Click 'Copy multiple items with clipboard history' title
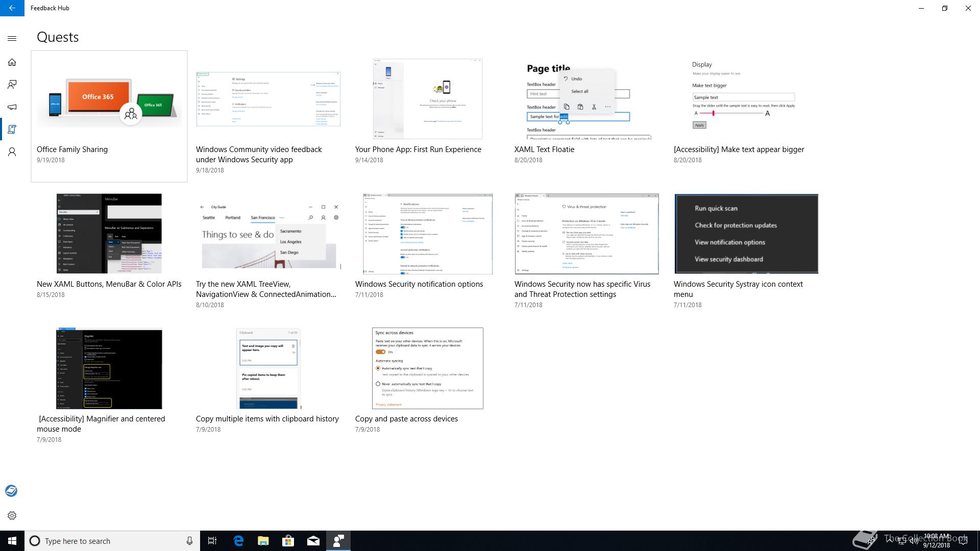 (267, 419)
